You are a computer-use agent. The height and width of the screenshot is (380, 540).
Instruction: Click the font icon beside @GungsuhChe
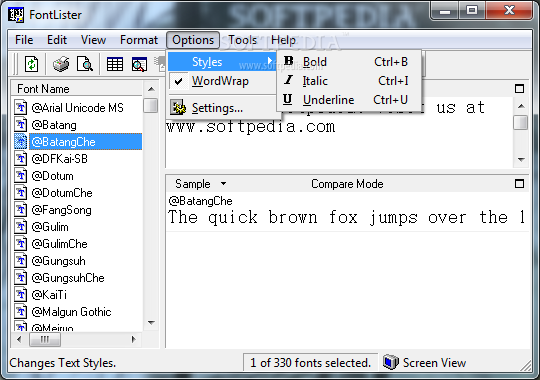[21, 278]
